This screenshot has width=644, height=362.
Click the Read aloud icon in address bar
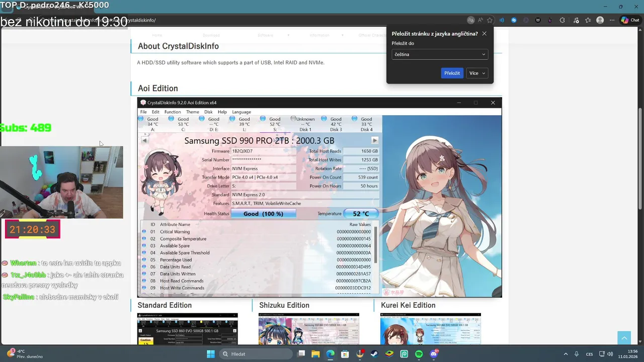click(480, 20)
